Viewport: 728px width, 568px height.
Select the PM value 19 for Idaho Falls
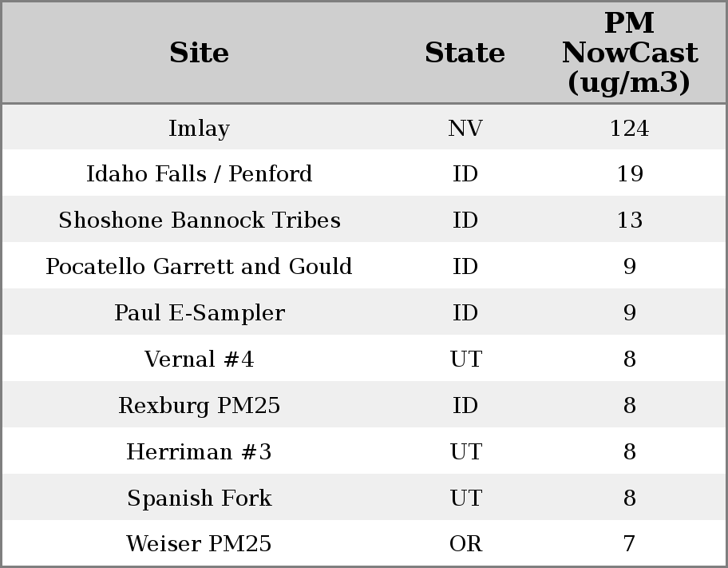point(629,174)
